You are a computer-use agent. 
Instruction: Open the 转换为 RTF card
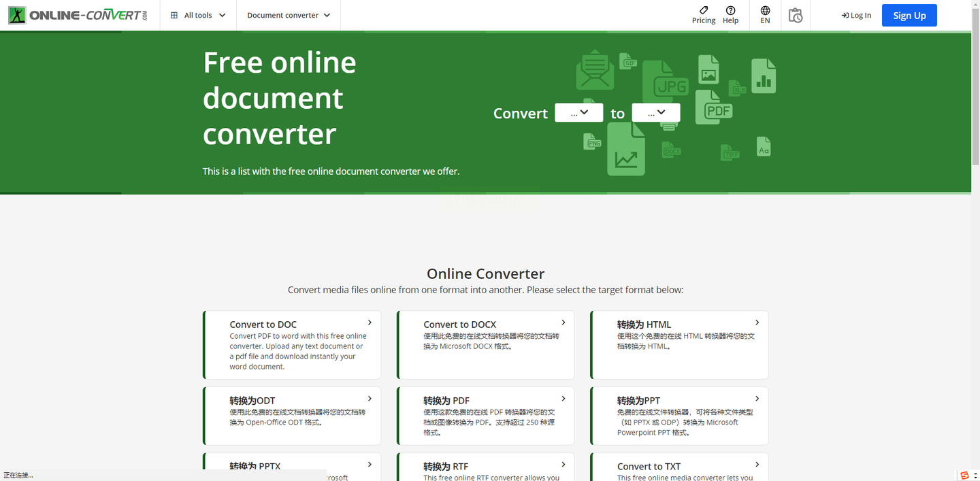[x=486, y=467]
